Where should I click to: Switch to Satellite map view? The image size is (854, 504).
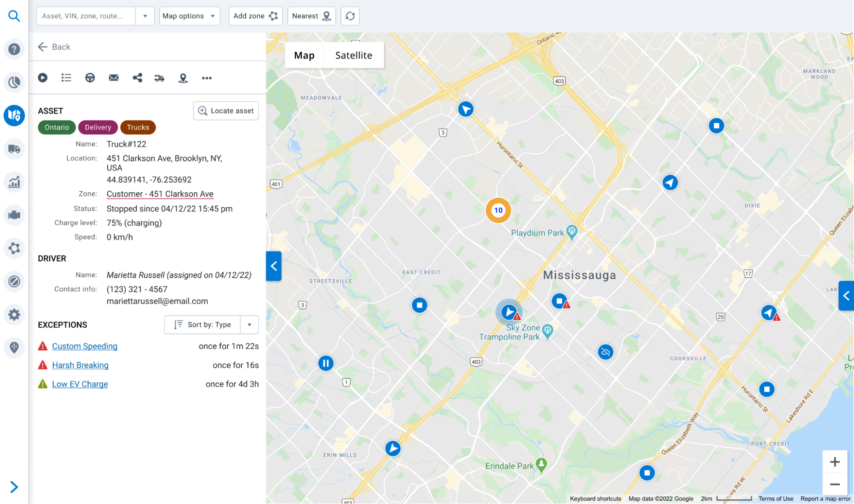353,55
